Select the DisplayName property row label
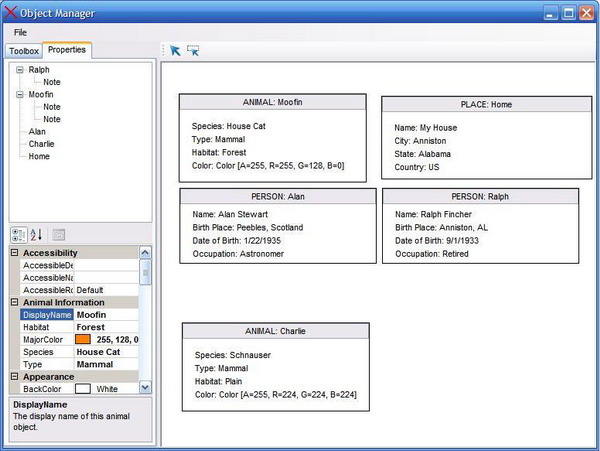This screenshot has width=600, height=451. click(47, 315)
